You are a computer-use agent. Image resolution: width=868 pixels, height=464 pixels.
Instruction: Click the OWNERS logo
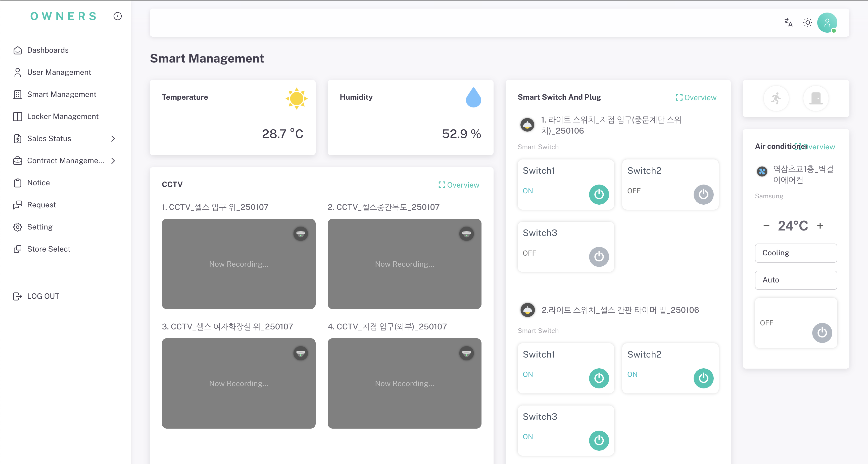tap(64, 16)
